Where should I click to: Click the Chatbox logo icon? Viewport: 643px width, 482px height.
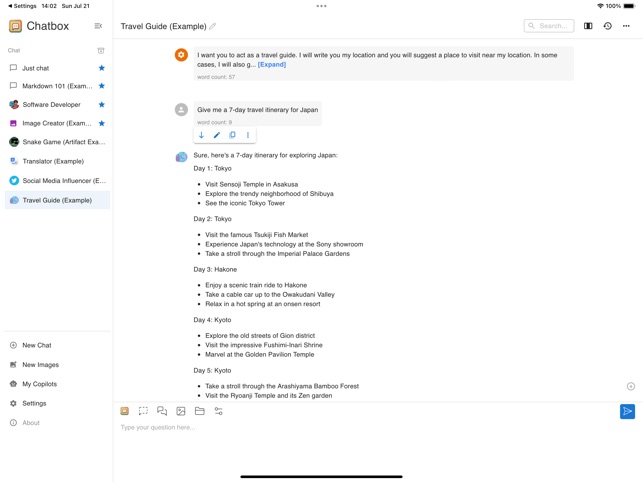[16, 26]
